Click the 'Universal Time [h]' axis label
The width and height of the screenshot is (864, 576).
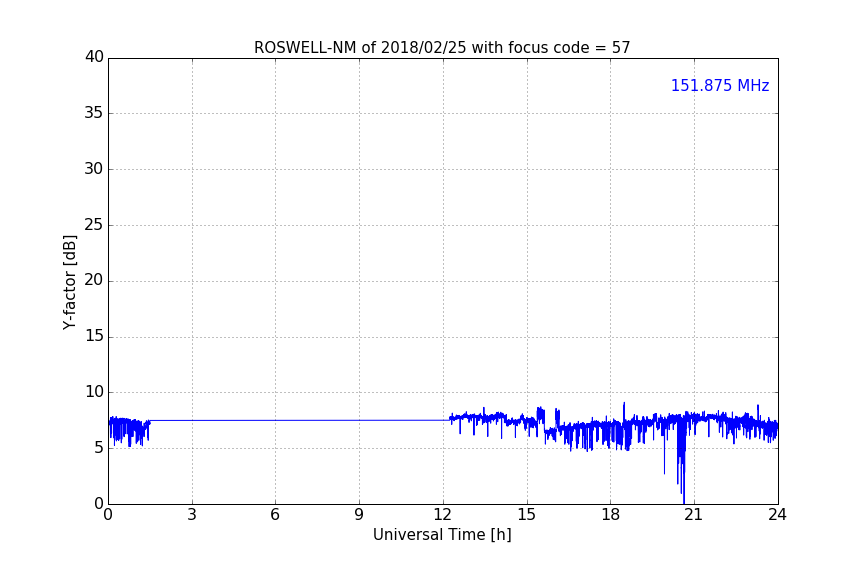[x=442, y=535]
